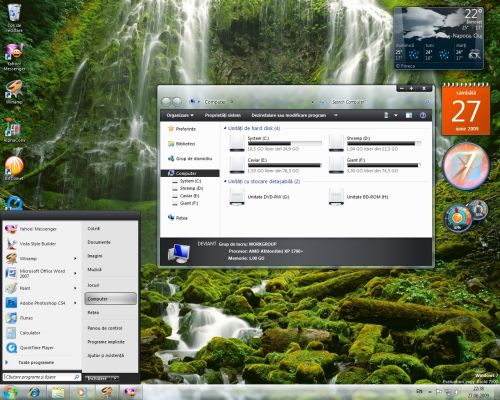Click the Start orb on the taskbar
The height and width of the screenshot is (400, 500).
pos(11,392)
